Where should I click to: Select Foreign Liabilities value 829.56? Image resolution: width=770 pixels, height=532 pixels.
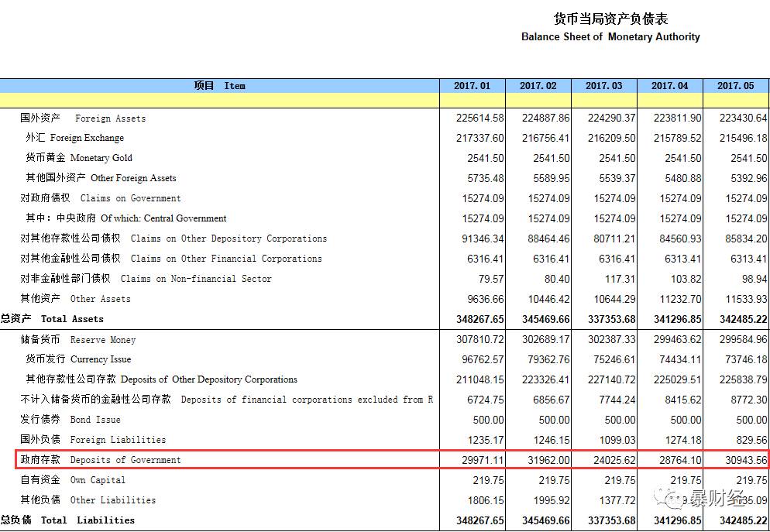click(752, 440)
